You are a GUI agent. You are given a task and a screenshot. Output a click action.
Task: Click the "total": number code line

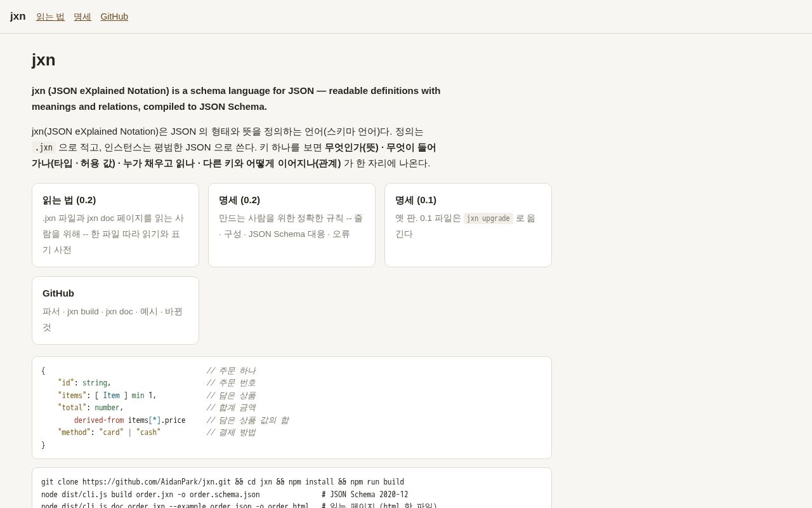point(91,408)
